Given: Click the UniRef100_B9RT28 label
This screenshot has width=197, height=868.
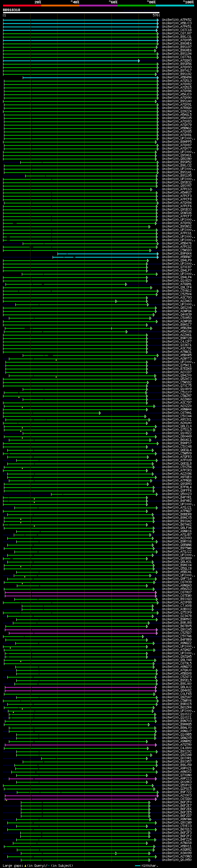Looking at the screenshot, I should [x=176, y=338].
